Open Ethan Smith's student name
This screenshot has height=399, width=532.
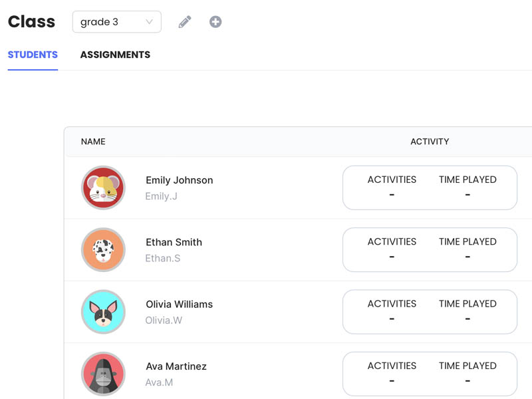coord(174,242)
